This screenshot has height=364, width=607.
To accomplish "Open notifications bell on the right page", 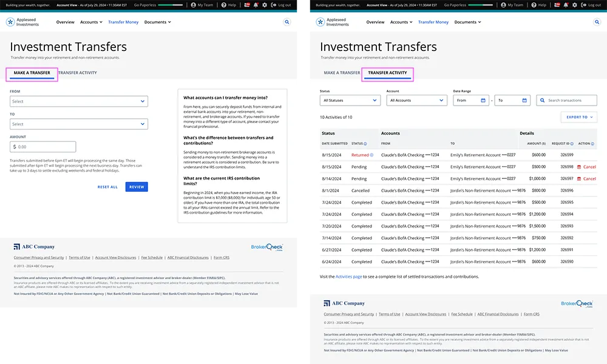I will click(x=566, y=5).
